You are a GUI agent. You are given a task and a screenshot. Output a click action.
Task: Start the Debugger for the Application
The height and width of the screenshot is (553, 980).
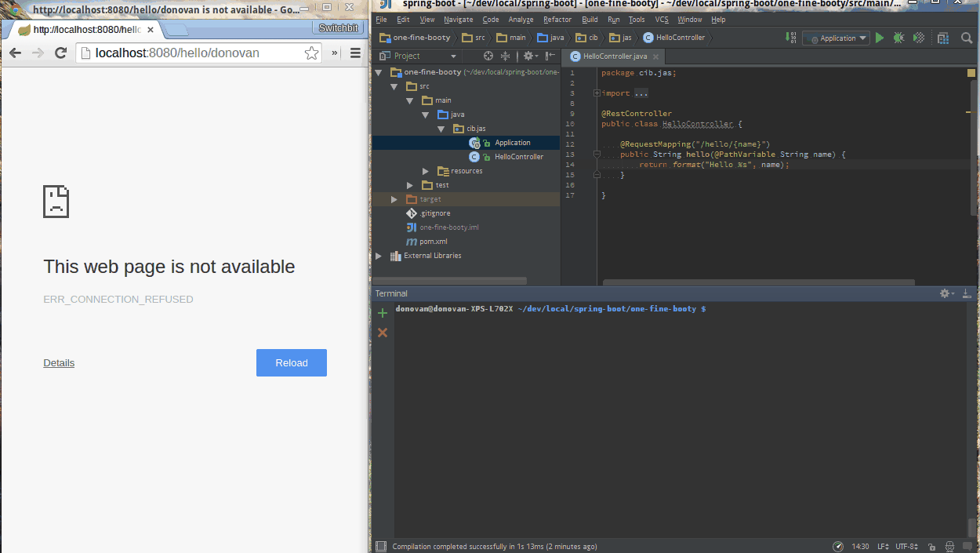coord(898,37)
